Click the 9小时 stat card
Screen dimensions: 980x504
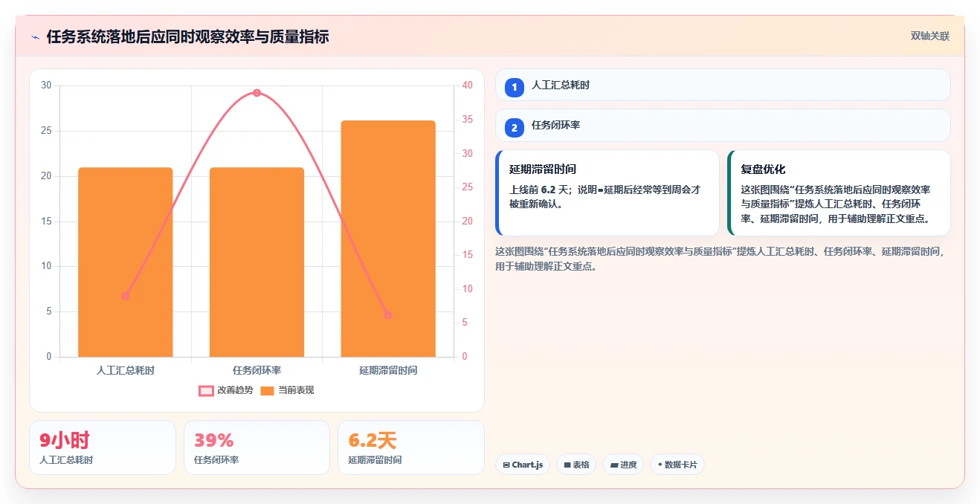[103, 448]
